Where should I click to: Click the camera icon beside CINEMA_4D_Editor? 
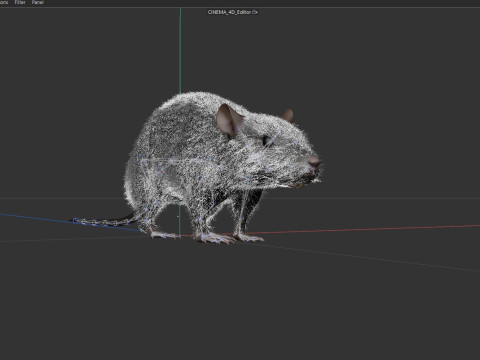(x=255, y=12)
